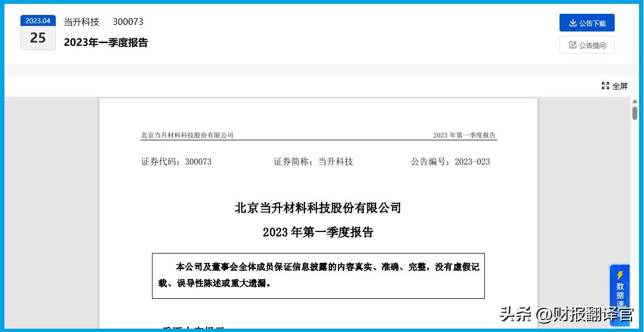Screen dimensions: 644x332
Task: Click the boxed statement starting 本公司及董事会全体成员
Action: [x=318, y=276]
